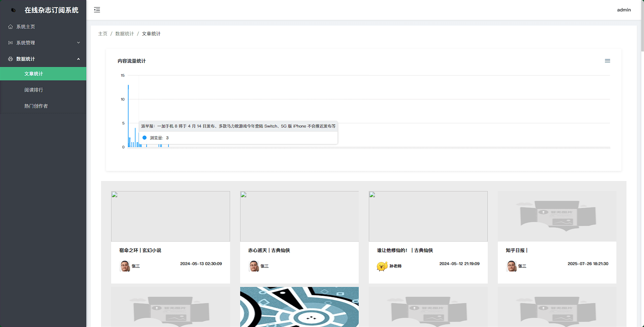
Task: Click 张三 avatar on 赤心巡天 card
Action: click(254, 266)
